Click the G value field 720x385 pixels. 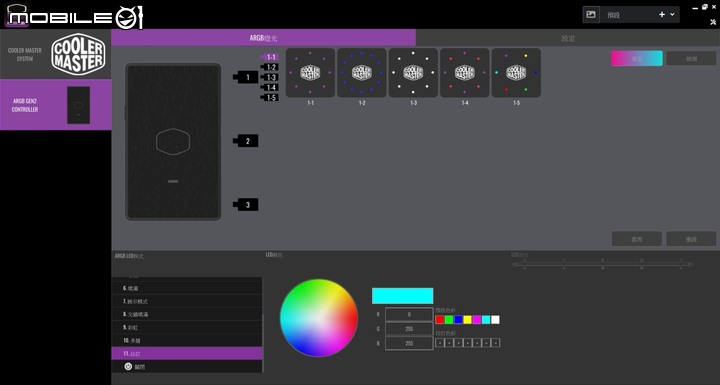tap(409, 329)
